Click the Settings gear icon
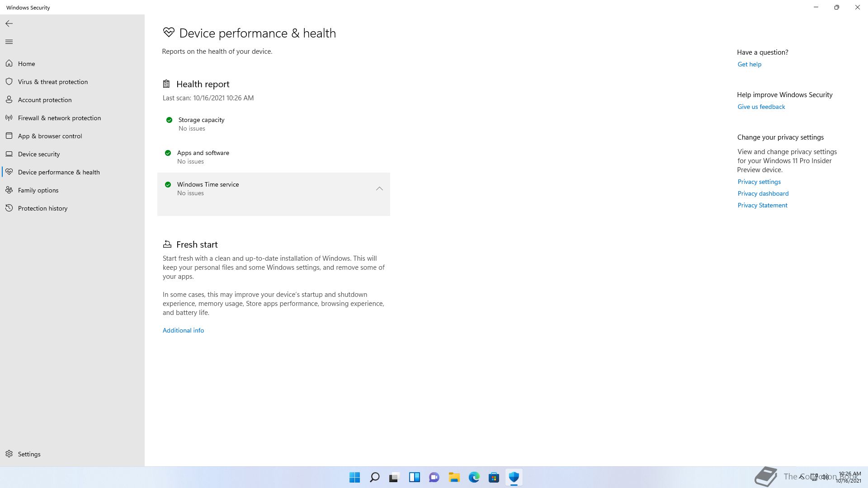Screen dimensions: 868x488 coord(9,454)
